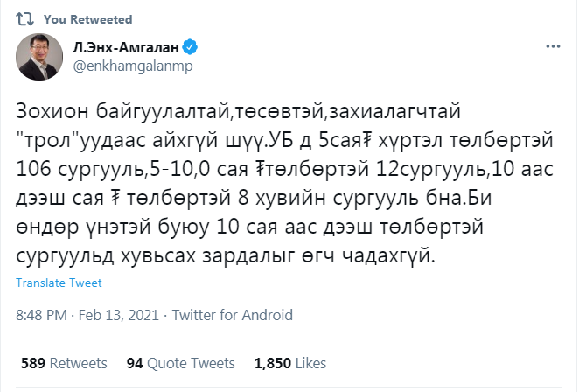Image resolution: width=579 pixels, height=392 pixels.
Task: View the 94 Quote Tweets list
Action: coord(180,363)
